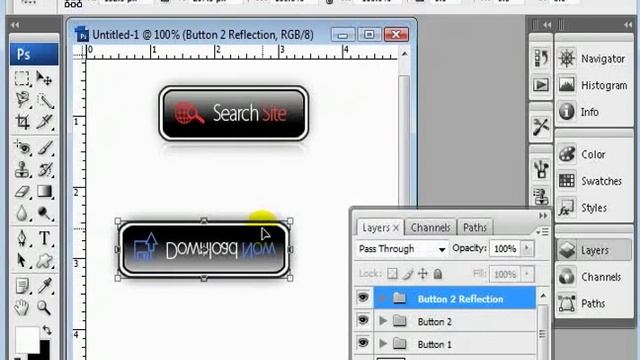Select the Brush tool
Viewport: 640px width, 360px height.
pos(44,148)
